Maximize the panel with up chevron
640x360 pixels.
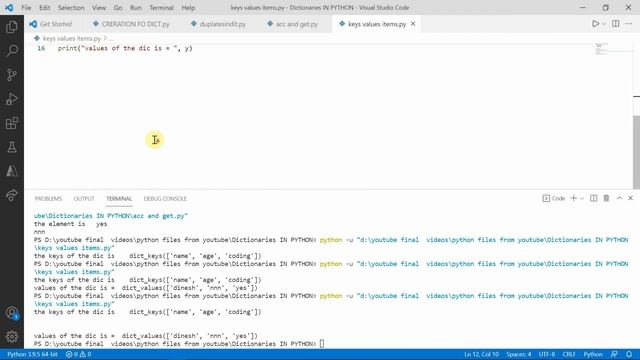coord(619,198)
